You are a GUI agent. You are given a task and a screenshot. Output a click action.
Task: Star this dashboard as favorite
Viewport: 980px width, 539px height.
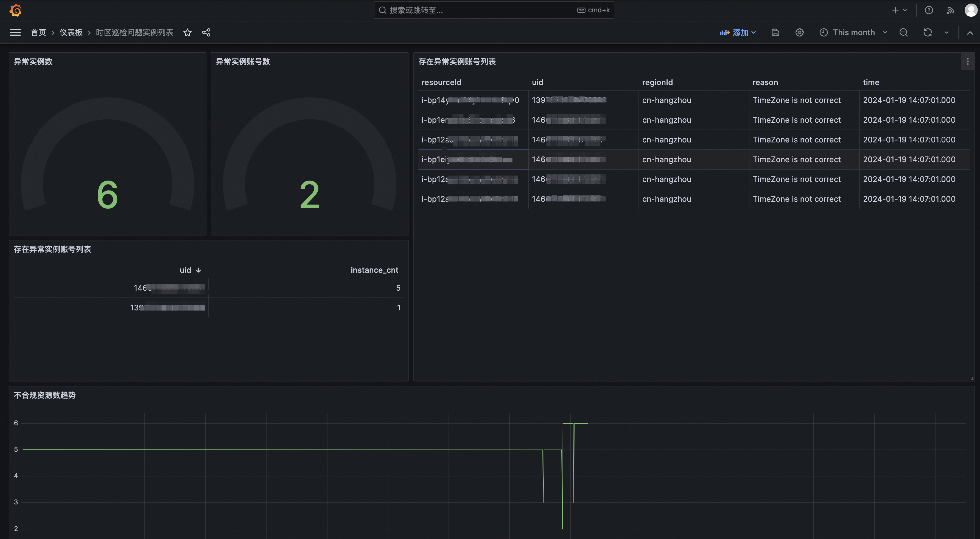(x=187, y=32)
